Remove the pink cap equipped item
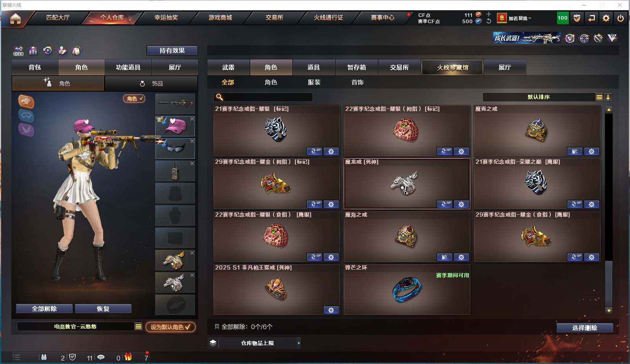 coord(192,118)
